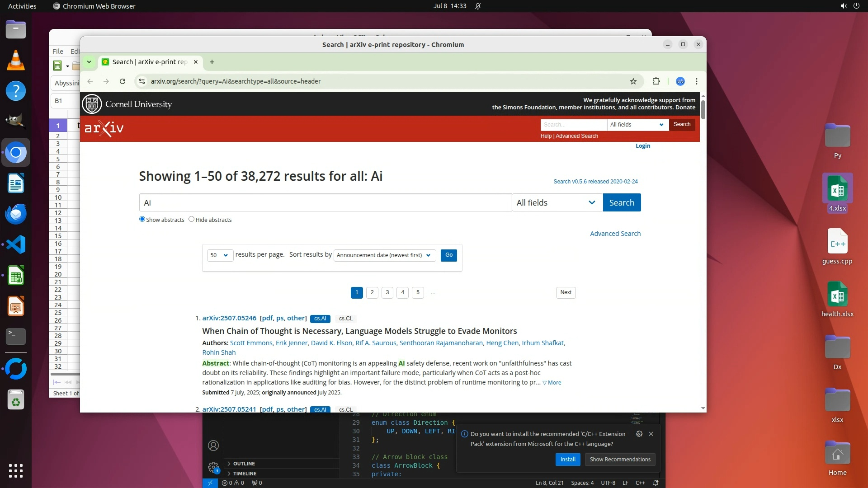Screen dimensions: 868x488
Task: Click the Advanced Search link below search
Action: [x=615, y=234]
